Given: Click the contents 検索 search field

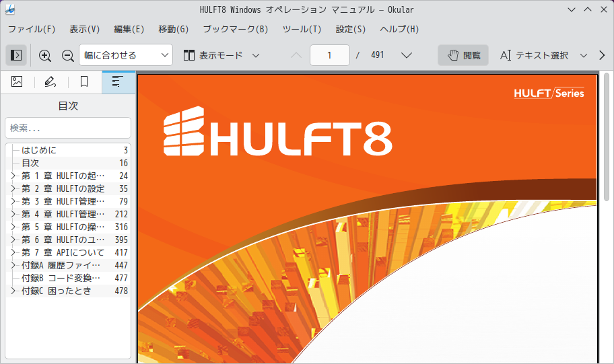Looking at the screenshot, I should click(x=68, y=128).
